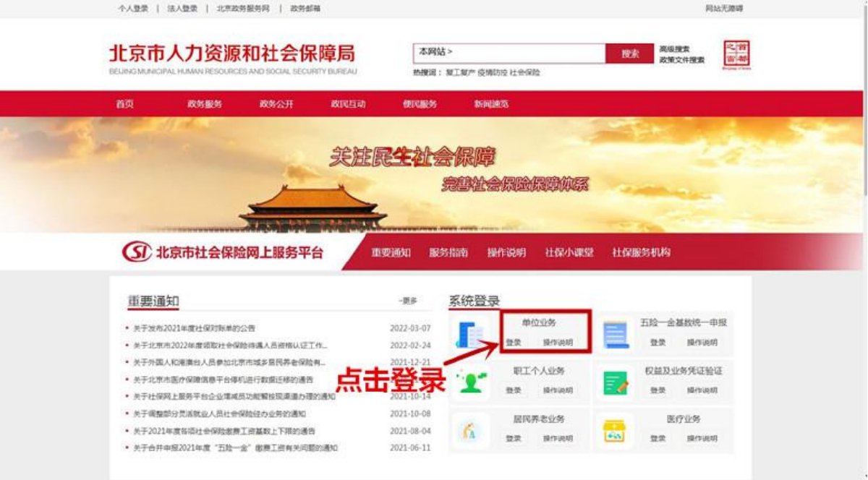Open 首页 in the main navigation
The width and height of the screenshot is (868, 480).
[124, 104]
